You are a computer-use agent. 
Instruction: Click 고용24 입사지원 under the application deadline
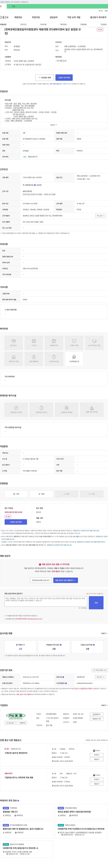(x=16, y=522)
